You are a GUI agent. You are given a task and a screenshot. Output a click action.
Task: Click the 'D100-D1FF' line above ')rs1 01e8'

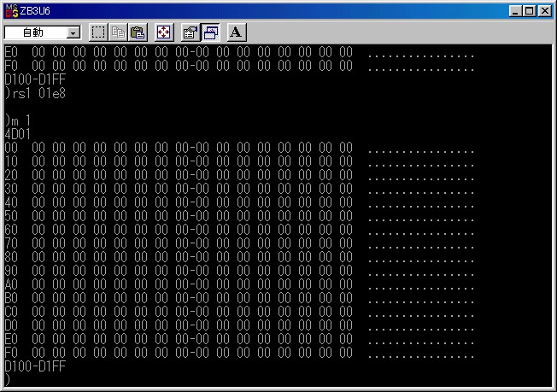35,79
